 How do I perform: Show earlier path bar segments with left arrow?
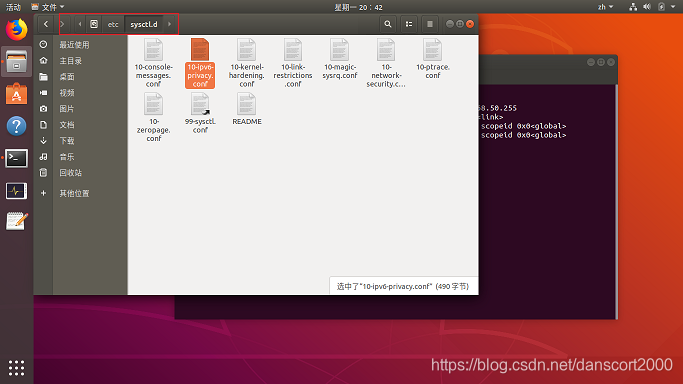(x=80, y=24)
